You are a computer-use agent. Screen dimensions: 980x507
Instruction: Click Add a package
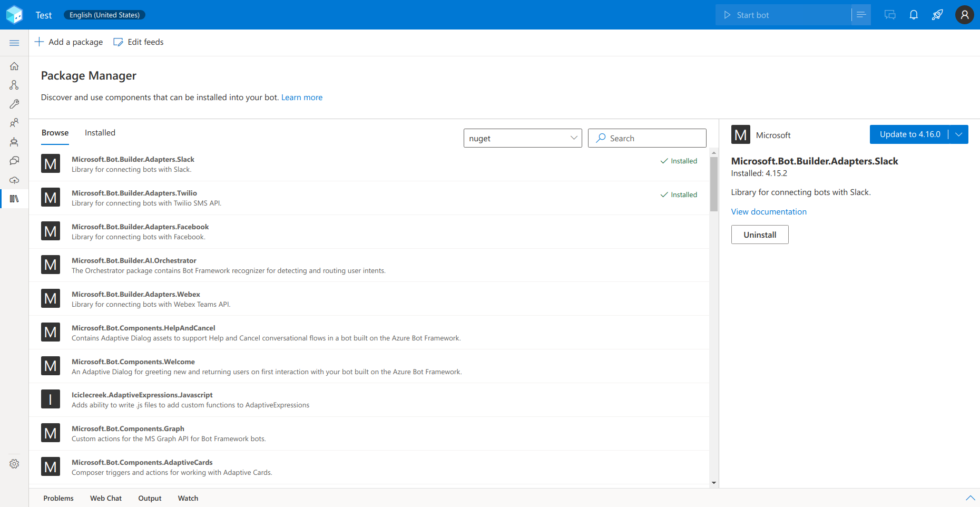click(x=68, y=42)
